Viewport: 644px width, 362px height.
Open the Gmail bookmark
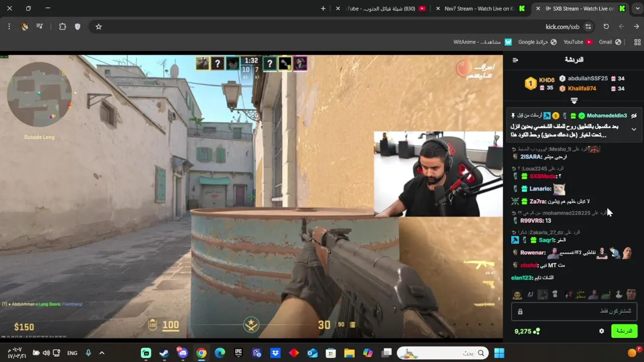pyautogui.click(x=610, y=42)
